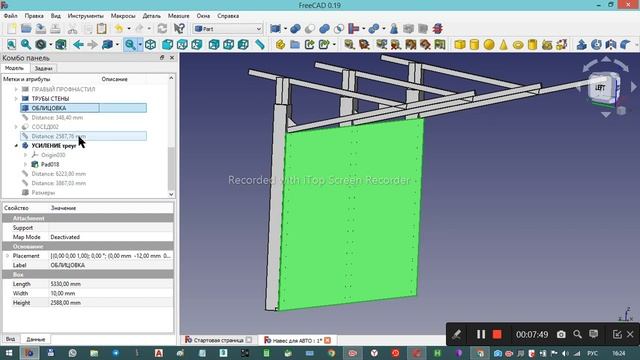Click the Check Geometry icon

(x=394, y=29)
